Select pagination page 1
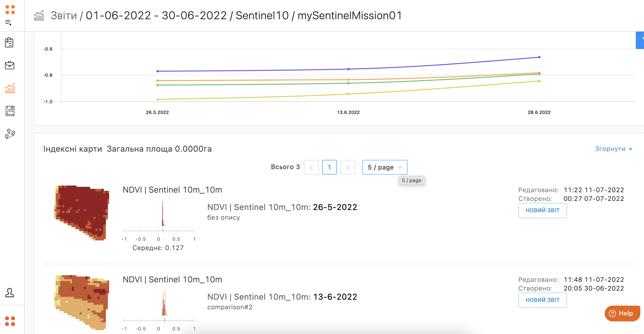 coord(329,167)
